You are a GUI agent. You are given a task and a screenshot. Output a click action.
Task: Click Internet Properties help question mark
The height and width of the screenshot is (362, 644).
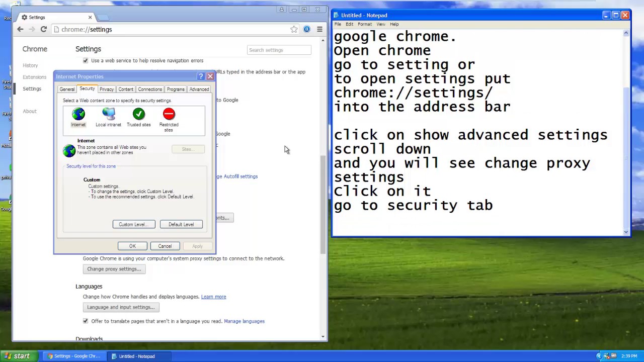click(x=201, y=76)
